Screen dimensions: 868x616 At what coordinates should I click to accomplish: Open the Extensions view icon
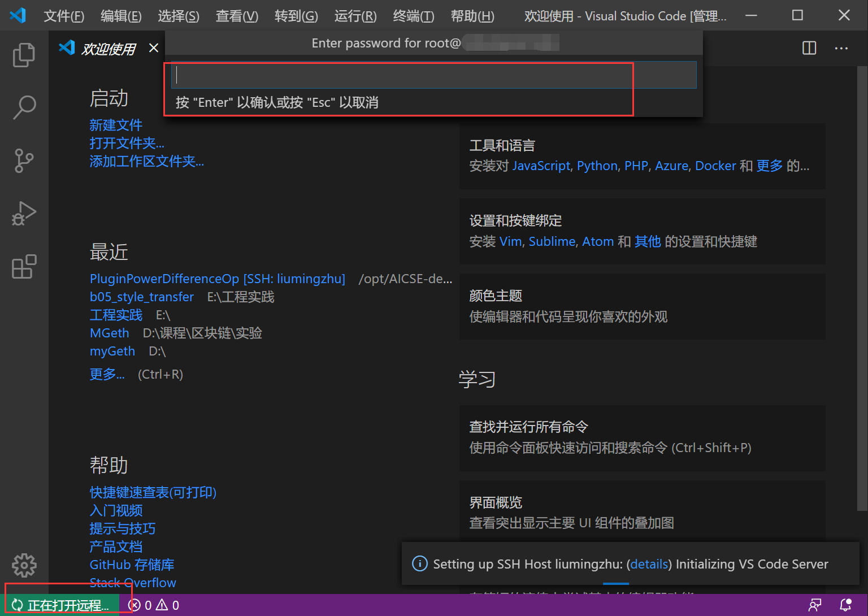click(24, 267)
